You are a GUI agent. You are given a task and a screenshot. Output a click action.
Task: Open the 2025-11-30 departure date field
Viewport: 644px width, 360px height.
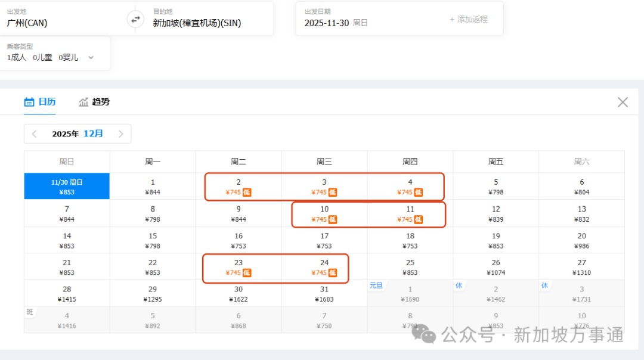pos(336,23)
